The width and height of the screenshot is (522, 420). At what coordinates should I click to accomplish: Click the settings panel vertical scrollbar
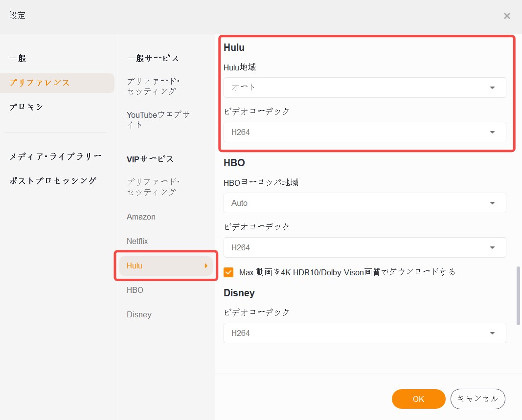click(x=518, y=295)
